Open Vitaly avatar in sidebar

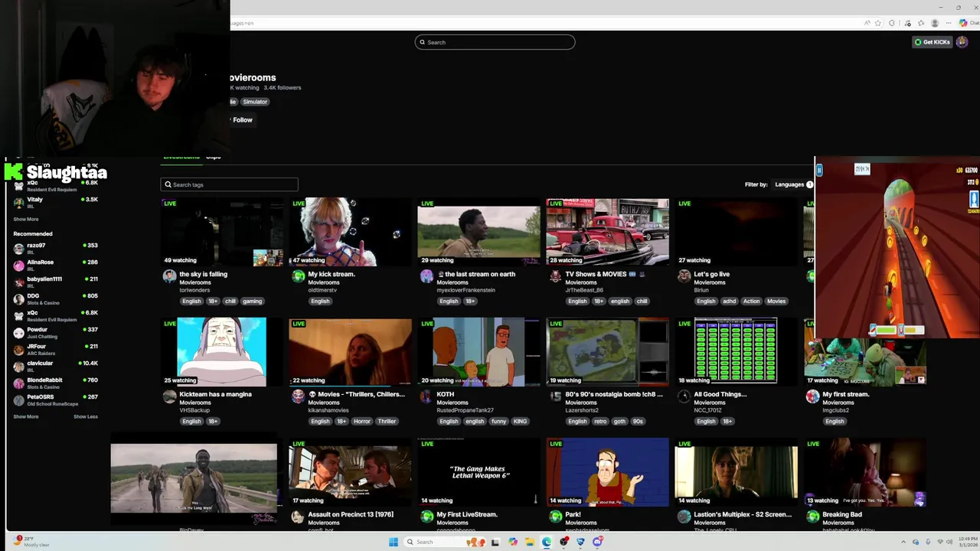coord(18,202)
